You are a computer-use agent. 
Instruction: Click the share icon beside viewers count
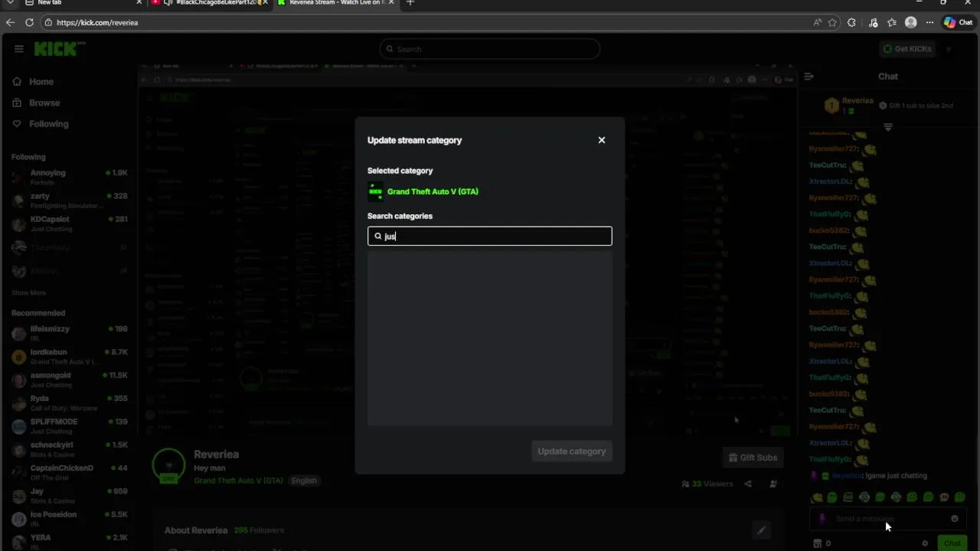coord(748,484)
